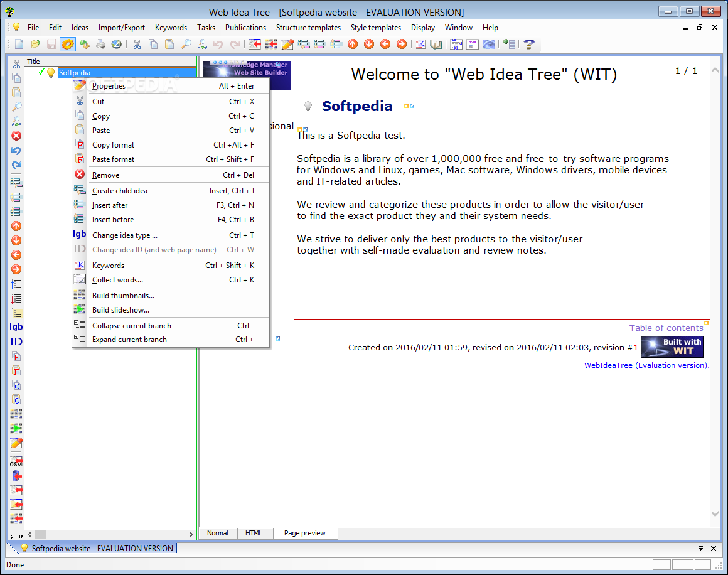This screenshot has height=575, width=728.
Task: Open the Publications menu
Action: 245,28
